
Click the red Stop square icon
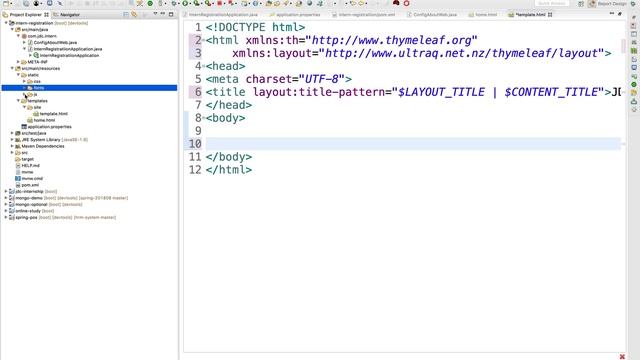(x=220, y=3)
